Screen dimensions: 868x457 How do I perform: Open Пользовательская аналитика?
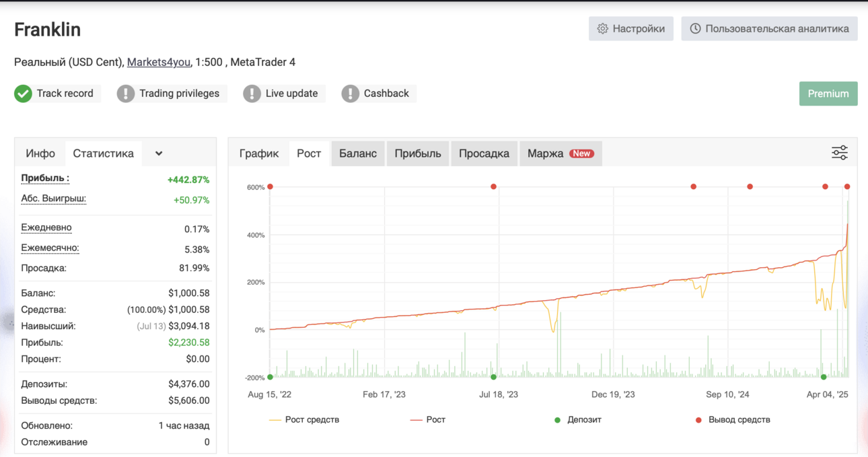[x=769, y=29]
